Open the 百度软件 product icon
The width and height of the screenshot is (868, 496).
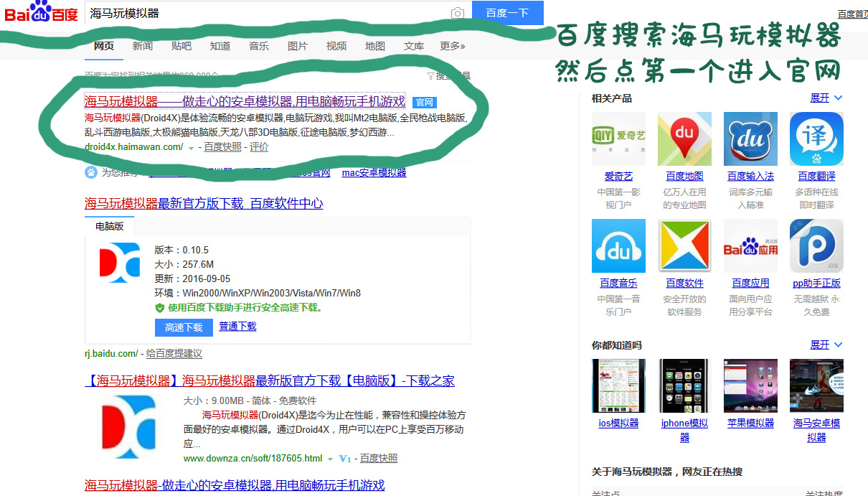684,245
